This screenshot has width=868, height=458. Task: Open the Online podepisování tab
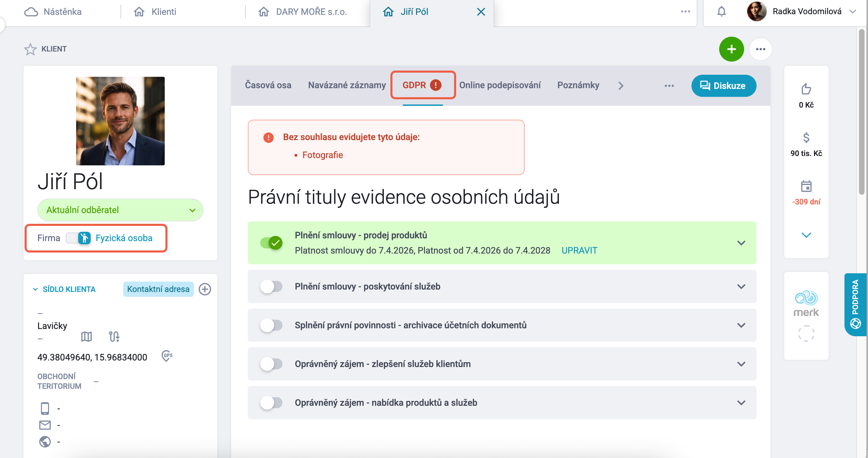[500, 85]
